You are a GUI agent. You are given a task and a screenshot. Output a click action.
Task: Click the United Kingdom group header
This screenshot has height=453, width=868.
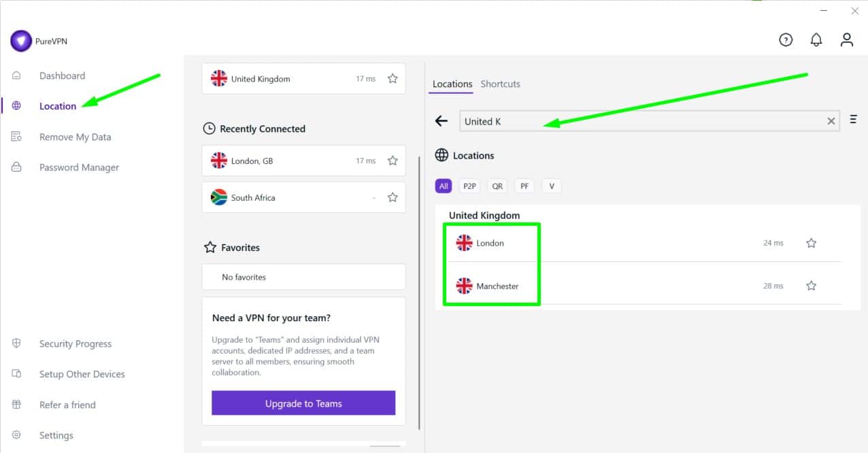coord(484,216)
